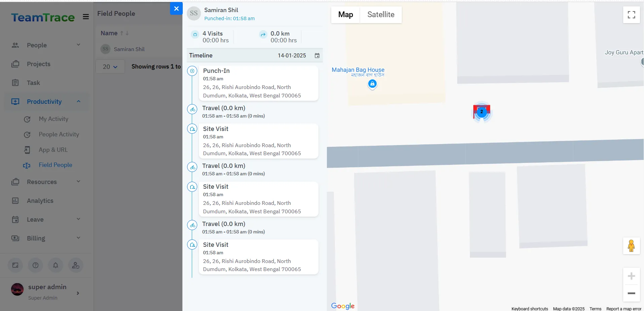Viewport: 644px width, 311px height.
Task: Switch map to Satellite view
Action: [381, 15]
